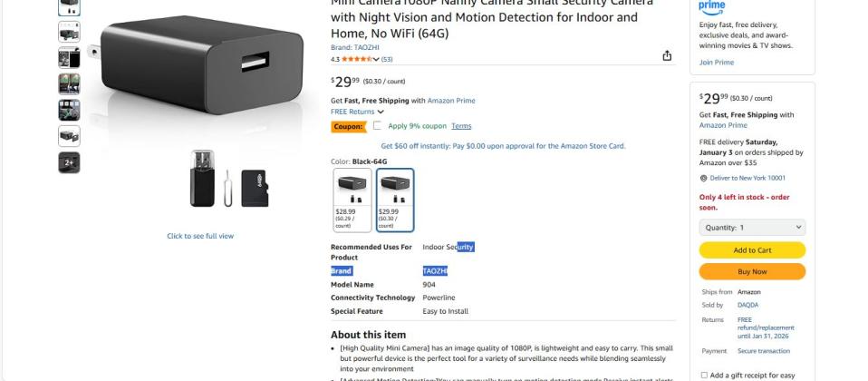Click the delivery location pin icon

click(x=703, y=178)
